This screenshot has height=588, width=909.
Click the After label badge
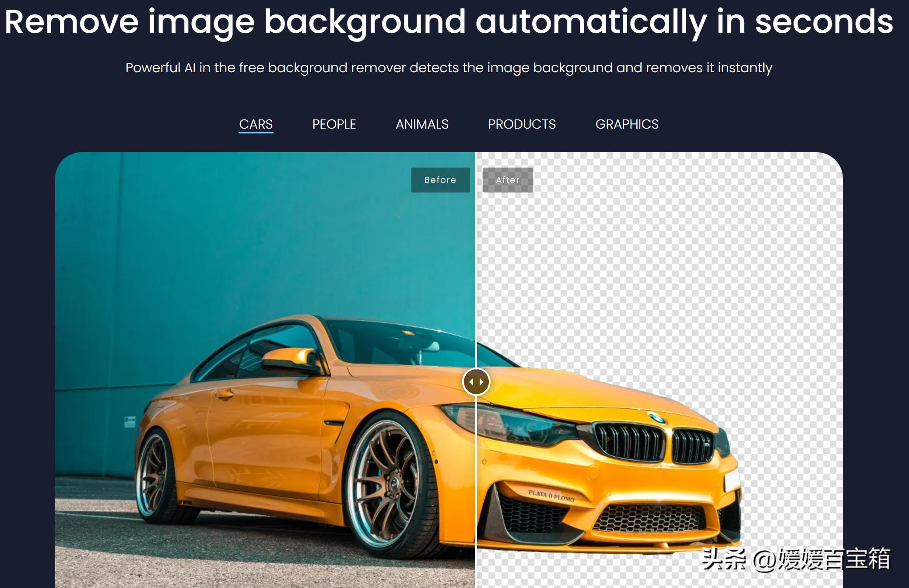(508, 180)
